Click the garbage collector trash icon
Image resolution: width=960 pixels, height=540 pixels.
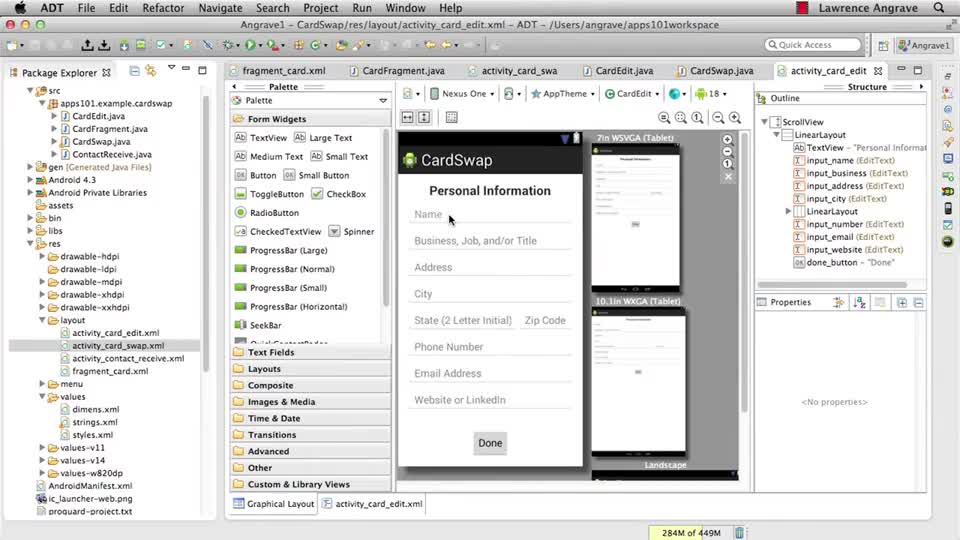(739, 533)
